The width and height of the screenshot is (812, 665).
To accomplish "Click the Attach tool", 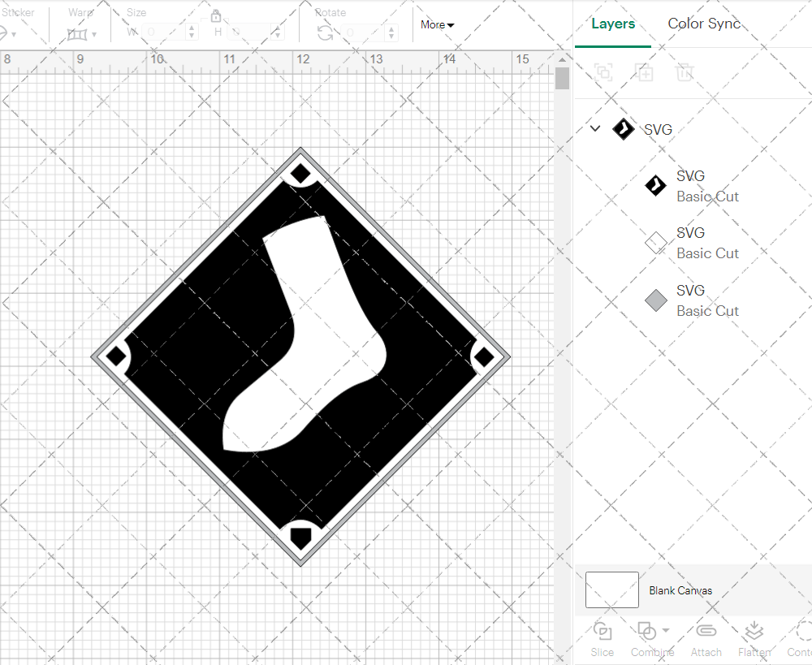I will coord(706,640).
